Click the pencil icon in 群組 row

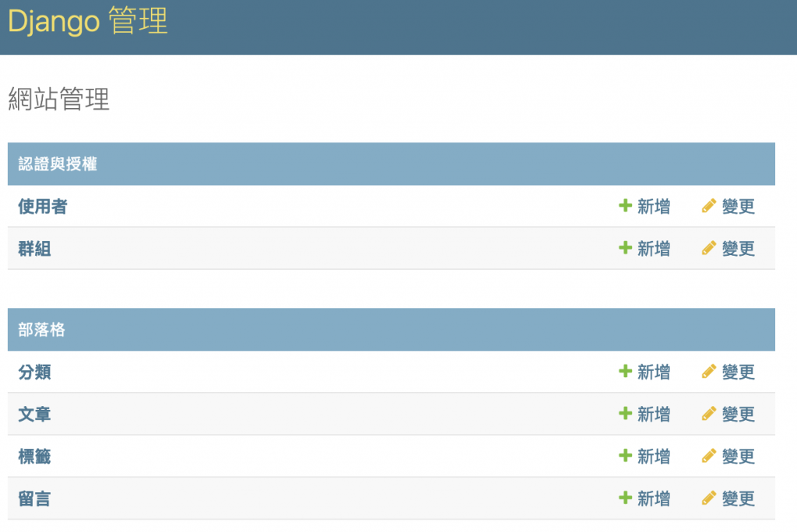pos(709,248)
